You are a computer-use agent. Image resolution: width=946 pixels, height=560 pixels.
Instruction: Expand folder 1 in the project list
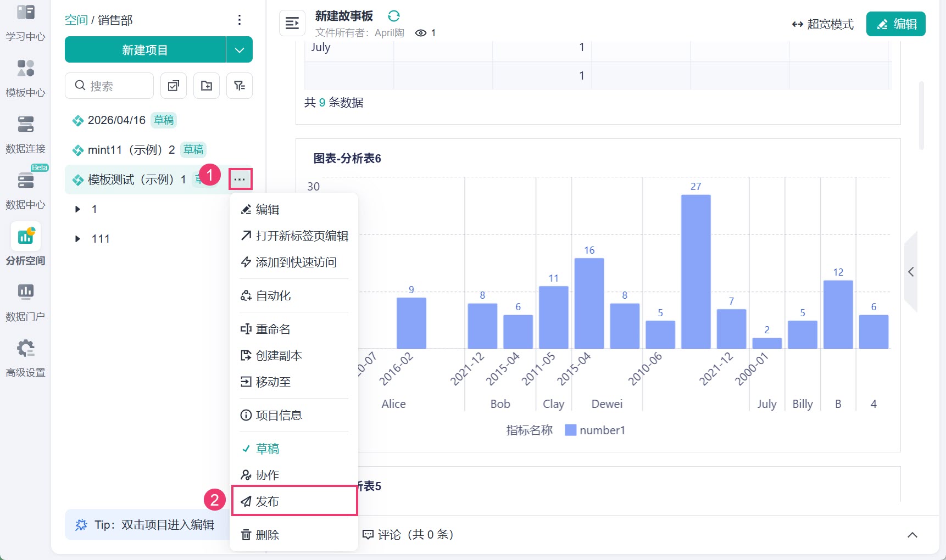[77, 209]
